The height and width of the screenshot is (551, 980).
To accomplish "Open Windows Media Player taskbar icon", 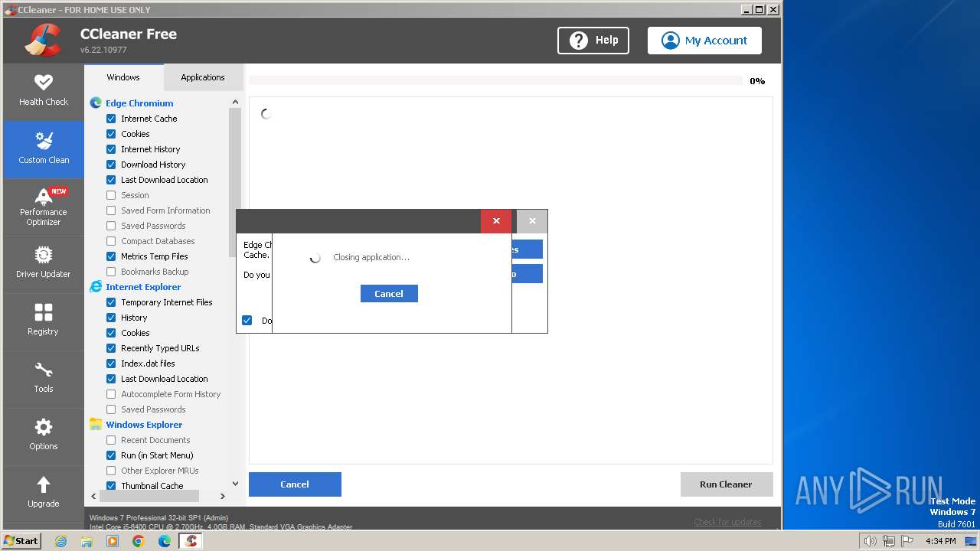I will click(x=113, y=541).
